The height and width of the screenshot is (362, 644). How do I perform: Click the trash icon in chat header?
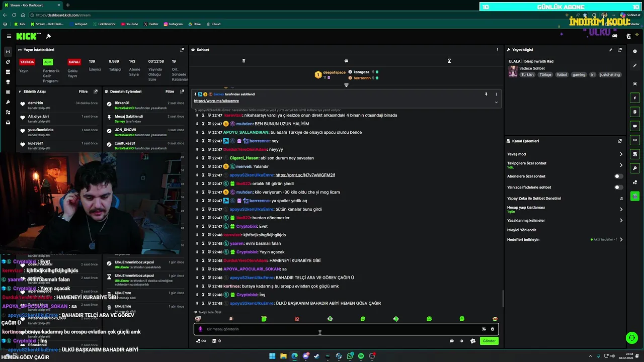click(244, 61)
